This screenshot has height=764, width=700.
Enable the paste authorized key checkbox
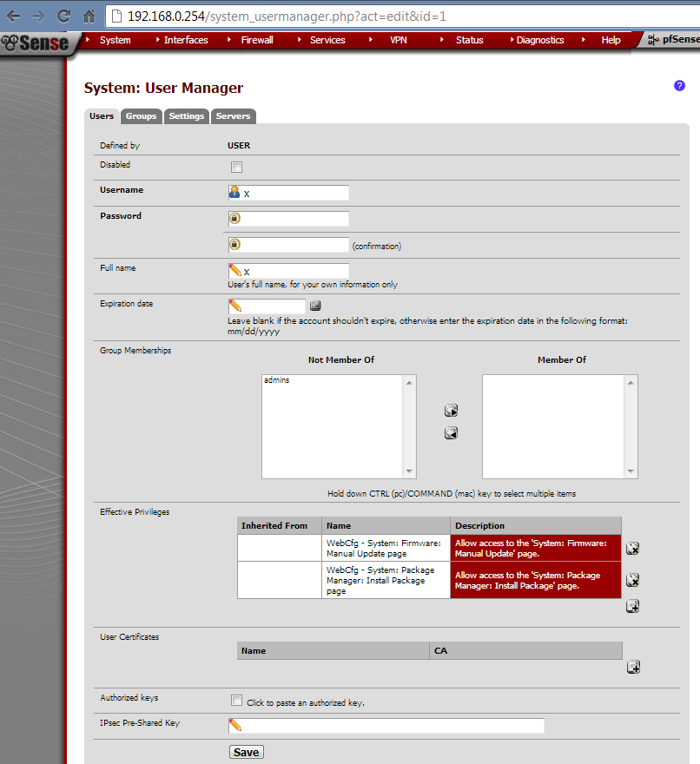(236, 701)
